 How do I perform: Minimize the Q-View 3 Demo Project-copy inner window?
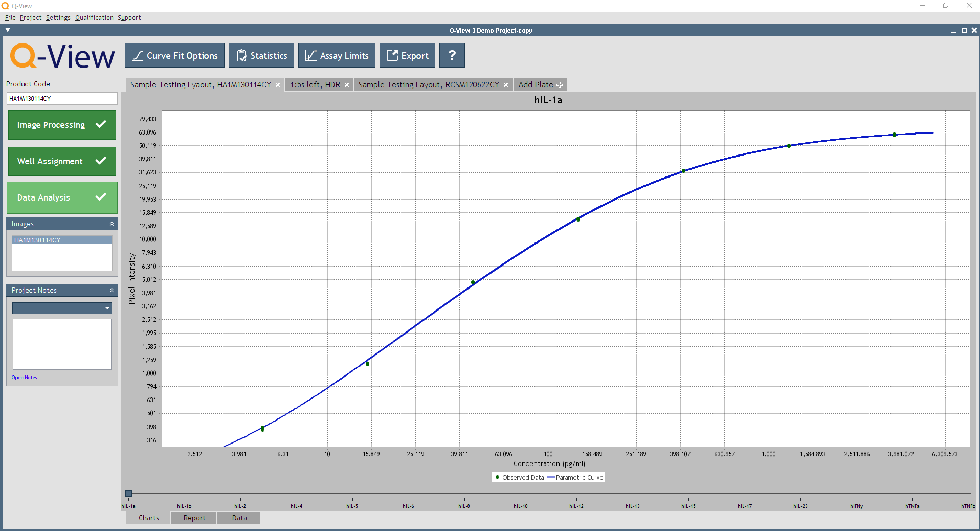tap(954, 31)
